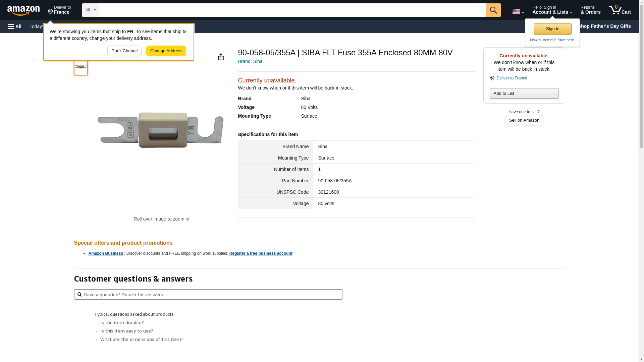Viewport: 644px width, 362px height.
Task: Expand the All search category dropdown
Action: tap(90, 10)
